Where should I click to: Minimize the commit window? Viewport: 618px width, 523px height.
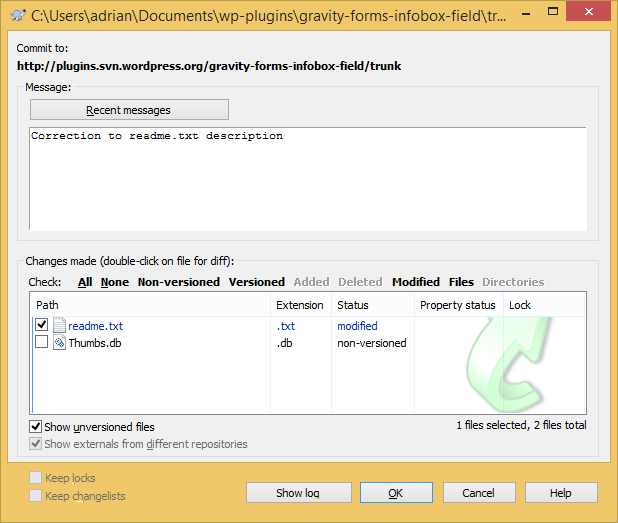click(526, 13)
